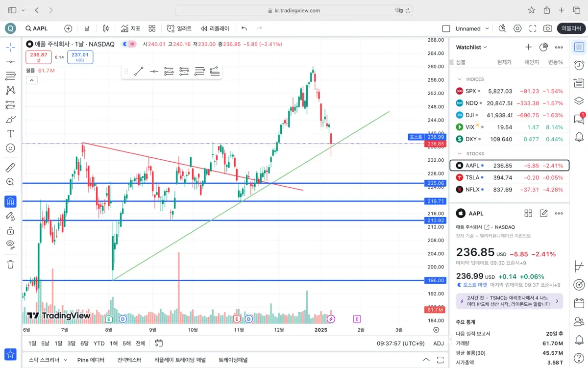Open forecasting and measurement tools
The image size is (588, 368).
pyautogui.click(x=10, y=105)
